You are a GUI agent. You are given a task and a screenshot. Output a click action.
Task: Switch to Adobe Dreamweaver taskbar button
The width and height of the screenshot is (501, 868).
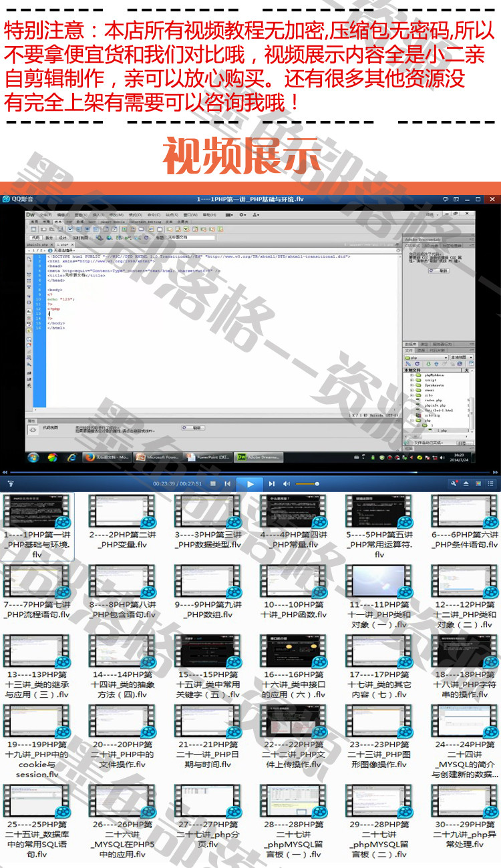(259, 457)
